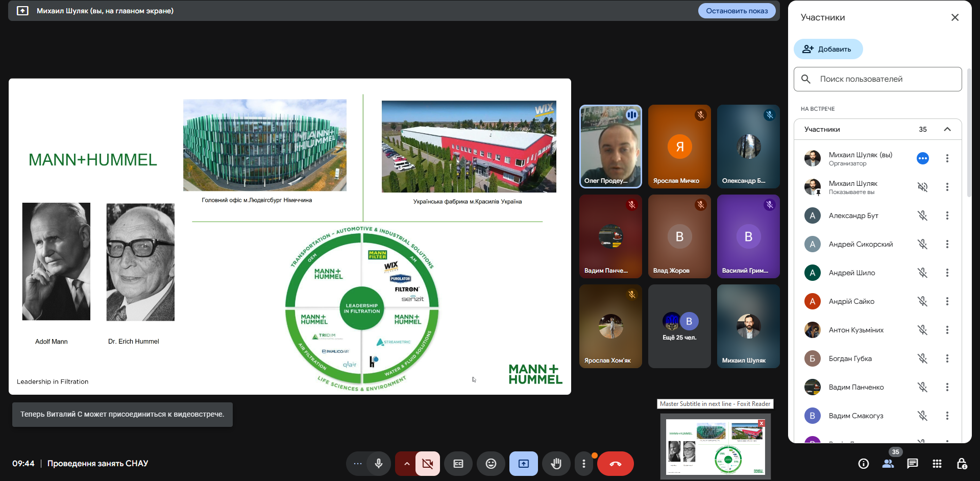Click Проведення занять СНАУ meeting title
980x481 pixels.
(x=97, y=464)
